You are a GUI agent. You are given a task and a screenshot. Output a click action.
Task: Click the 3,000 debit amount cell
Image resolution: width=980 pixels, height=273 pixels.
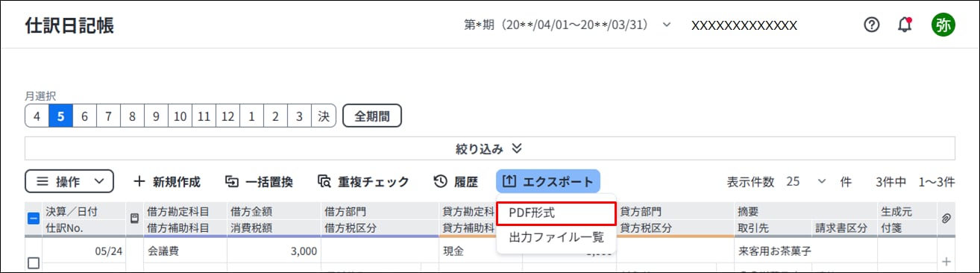click(273, 251)
